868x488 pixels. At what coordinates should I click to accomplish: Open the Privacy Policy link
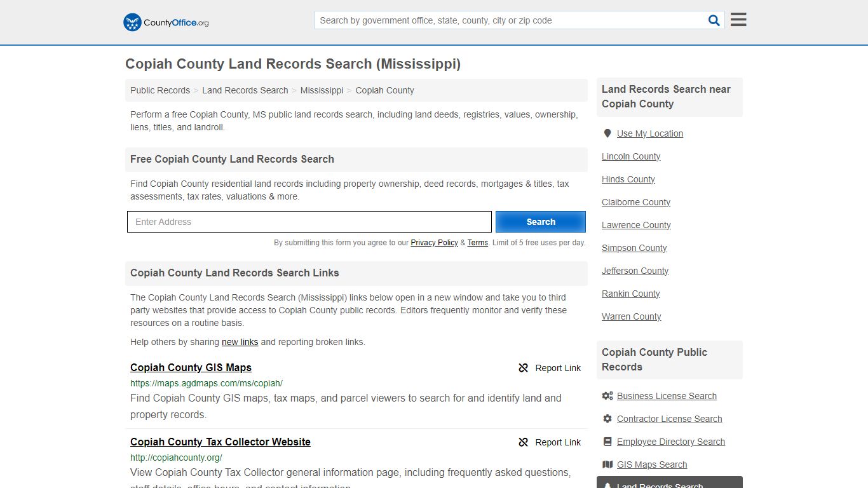[434, 243]
